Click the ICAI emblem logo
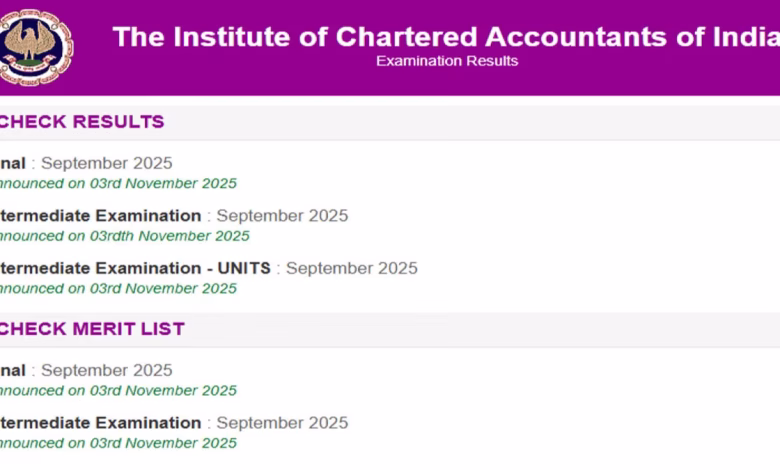 coord(34,46)
